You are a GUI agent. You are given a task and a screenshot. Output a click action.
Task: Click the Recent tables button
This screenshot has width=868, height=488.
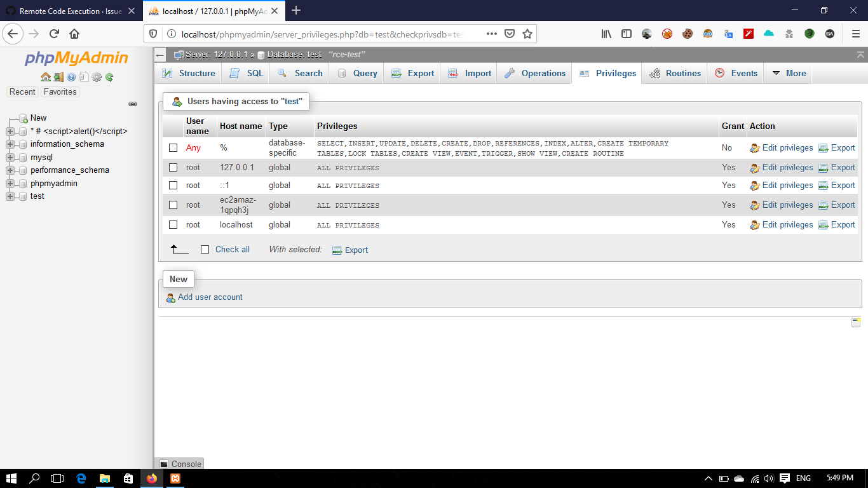(22, 92)
